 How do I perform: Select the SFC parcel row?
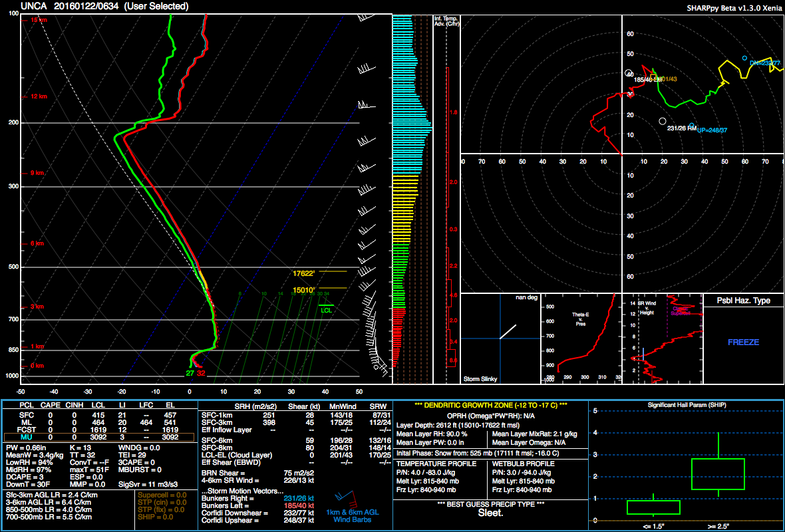(98, 415)
